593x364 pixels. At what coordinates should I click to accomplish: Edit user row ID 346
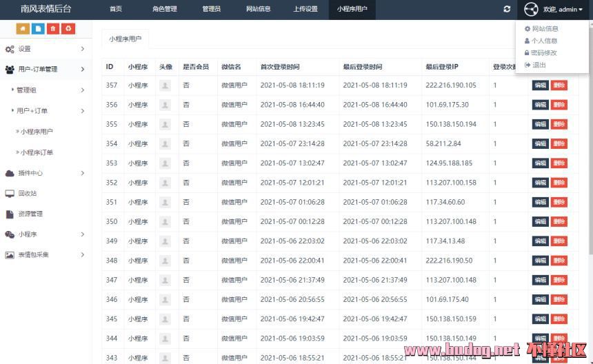click(x=540, y=299)
